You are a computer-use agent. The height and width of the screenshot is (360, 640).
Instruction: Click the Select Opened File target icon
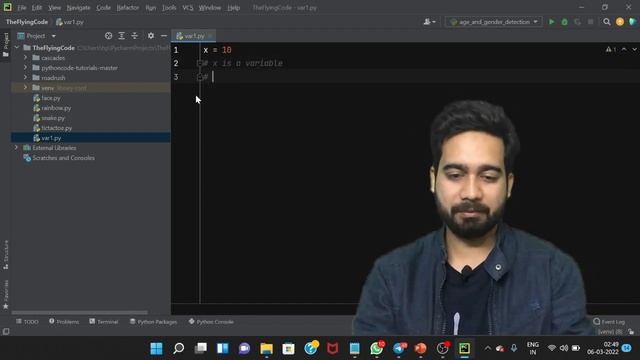pyautogui.click(x=109, y=36)
